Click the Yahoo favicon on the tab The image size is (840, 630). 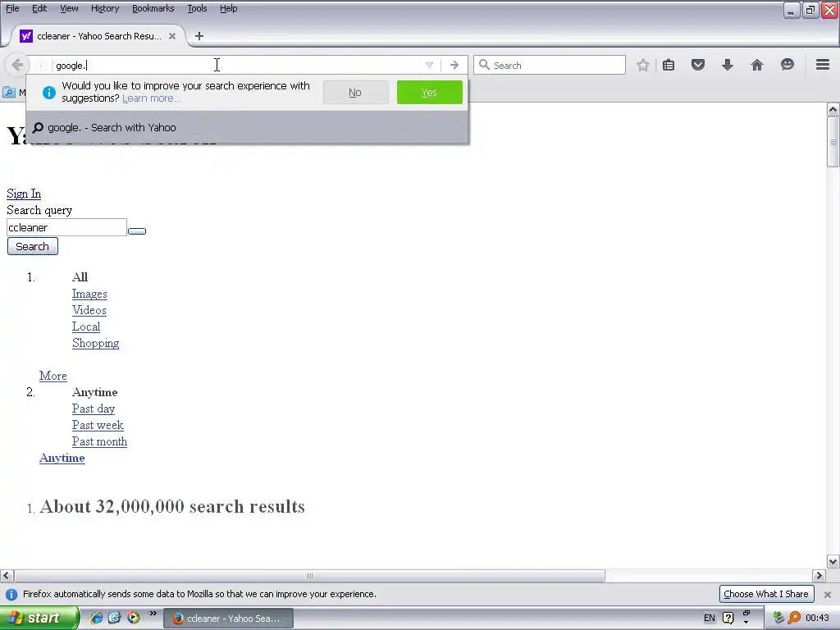tap(25, 36)
